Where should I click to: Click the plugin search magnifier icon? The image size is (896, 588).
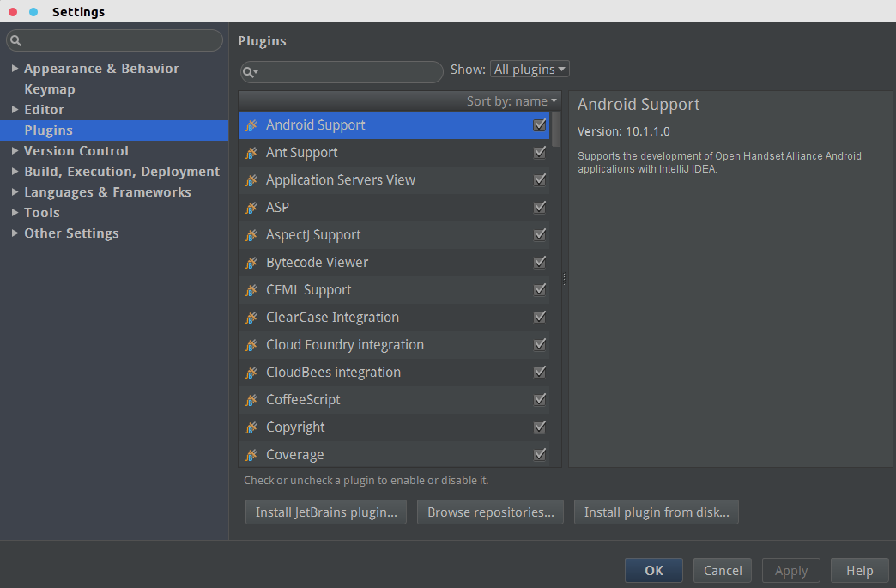click(x=250, y=72)
